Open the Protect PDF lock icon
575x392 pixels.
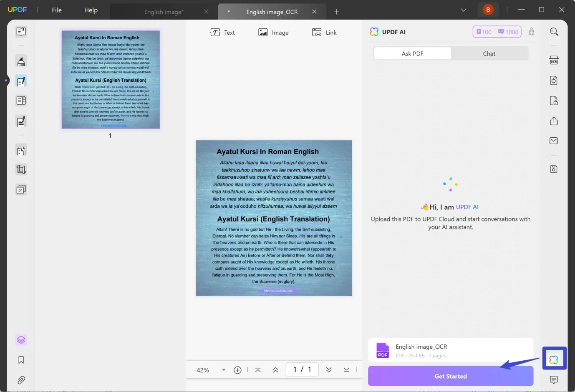coord(554,101)
